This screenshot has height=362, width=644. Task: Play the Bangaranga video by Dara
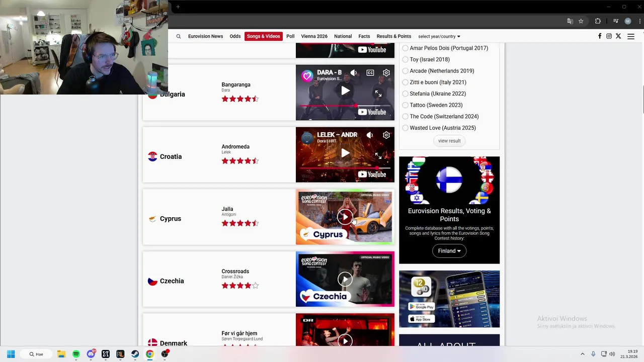[345, 91]
